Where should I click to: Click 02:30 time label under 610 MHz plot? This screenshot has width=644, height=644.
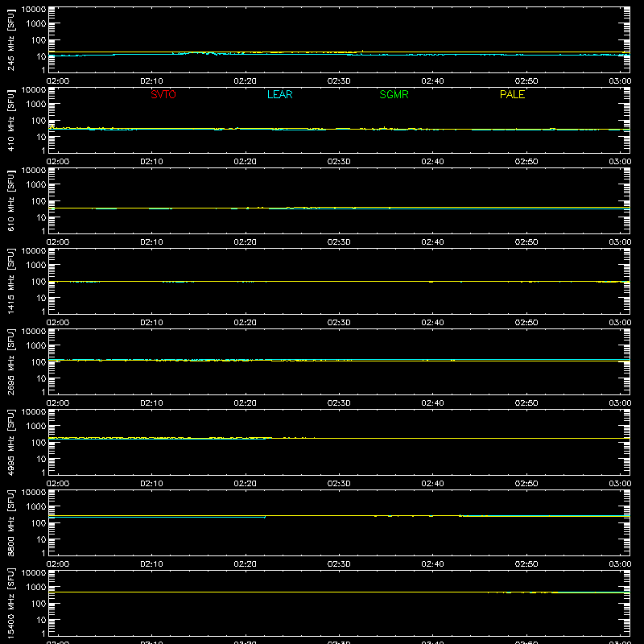tap(339, 242)
